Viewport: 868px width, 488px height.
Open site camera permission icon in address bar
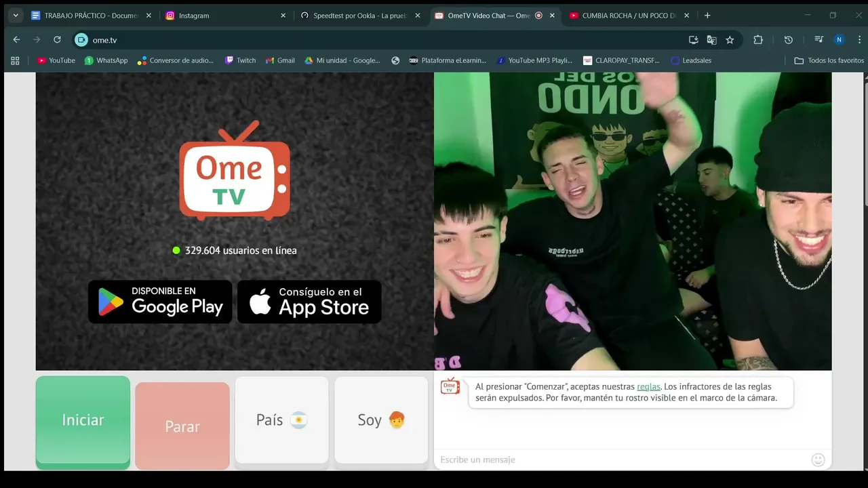(x=81, y=40)
